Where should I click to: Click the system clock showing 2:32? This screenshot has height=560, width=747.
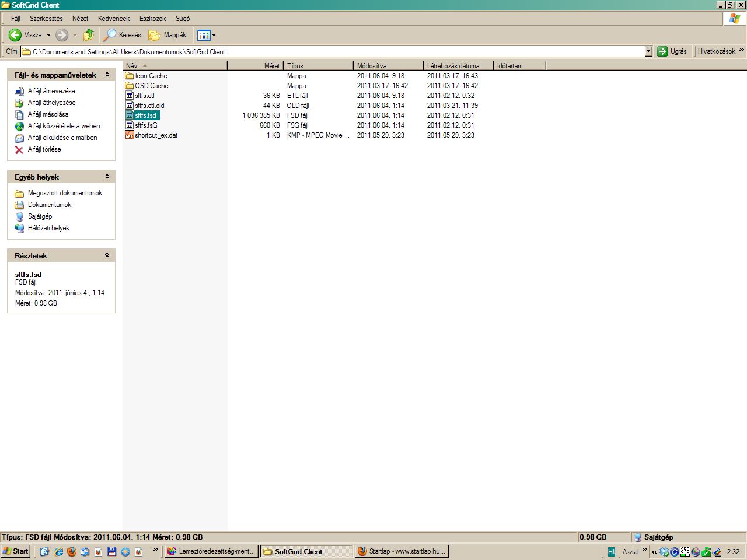(733, 552)
